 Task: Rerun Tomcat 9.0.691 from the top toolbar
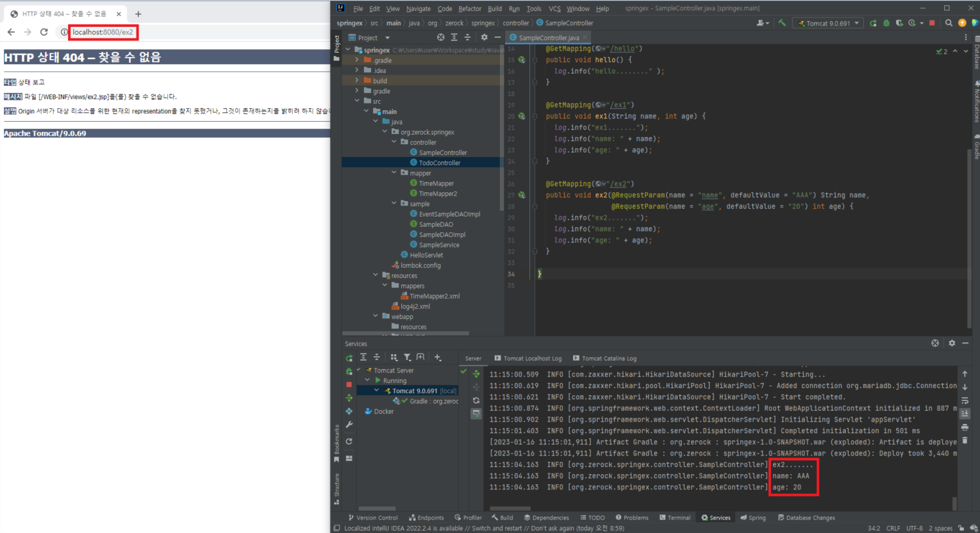[x=873, y=23]
